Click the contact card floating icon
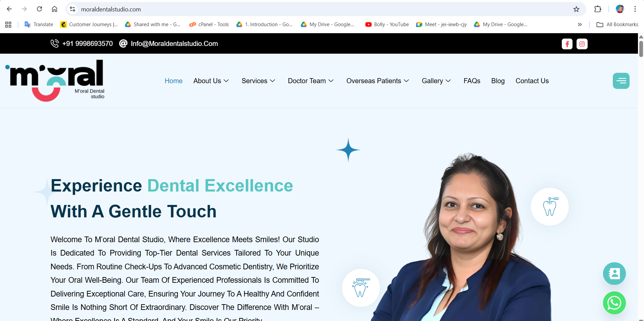This screenshot has width=644, height=321. click(x=614, y=274)
